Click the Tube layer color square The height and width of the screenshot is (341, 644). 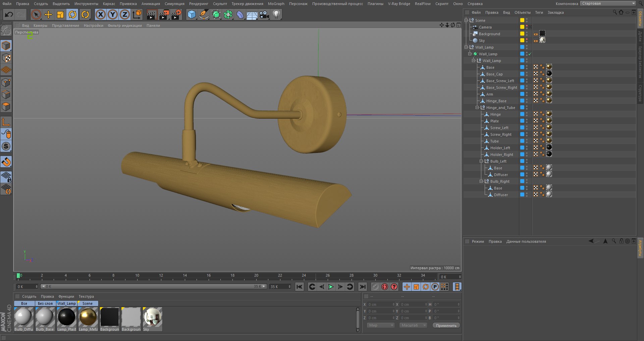point(522,141)
